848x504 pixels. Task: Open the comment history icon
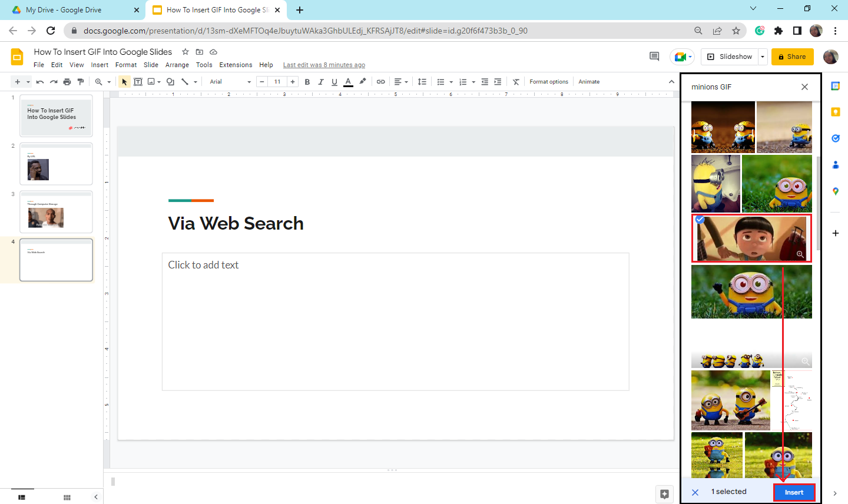pos(654,57)
